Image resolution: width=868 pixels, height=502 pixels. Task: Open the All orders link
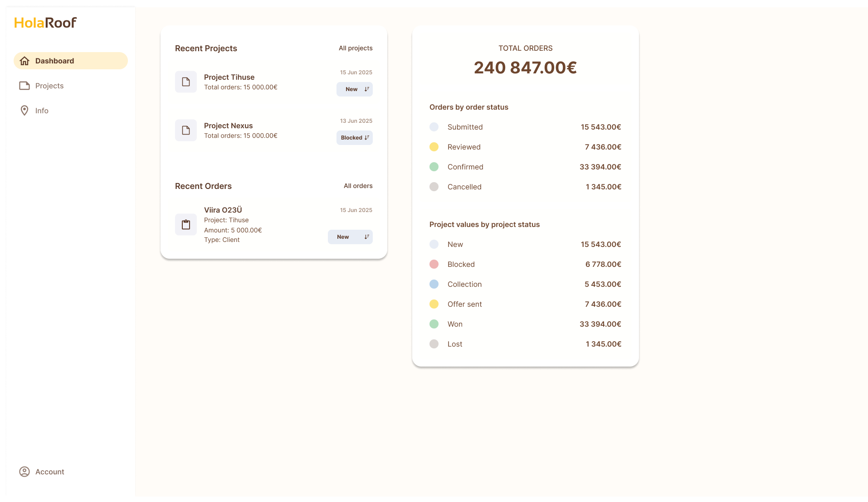358,186
